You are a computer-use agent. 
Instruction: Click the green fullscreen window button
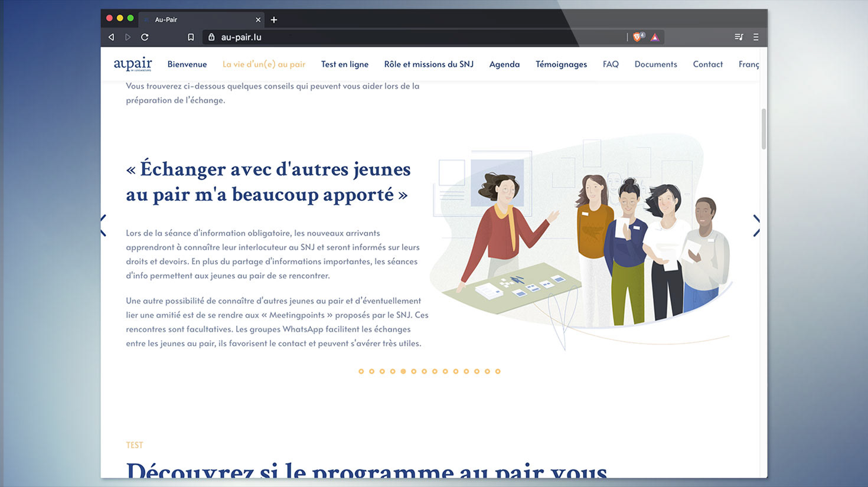point(130,18)
